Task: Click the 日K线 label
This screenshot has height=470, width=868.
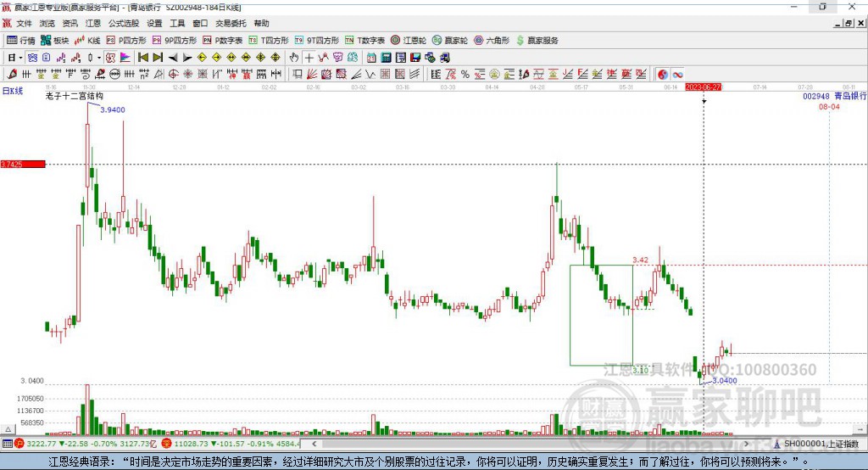Action: pyautogui.click(x=13, y=91)
